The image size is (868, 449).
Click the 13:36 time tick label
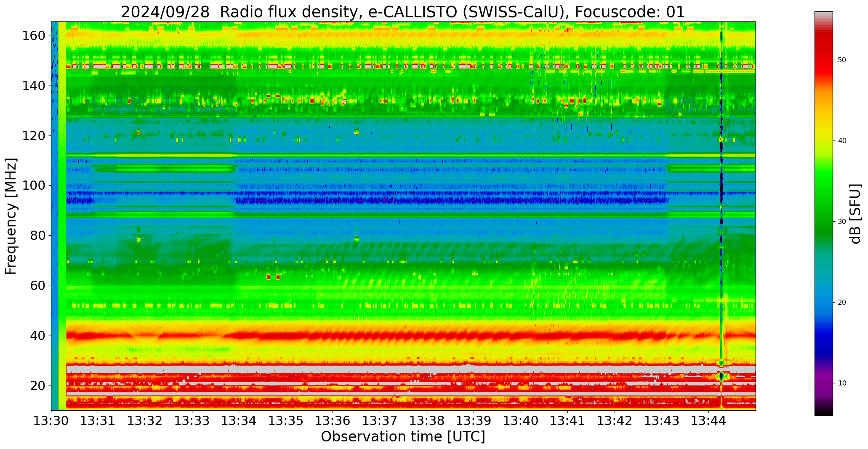tap(333, 421)
